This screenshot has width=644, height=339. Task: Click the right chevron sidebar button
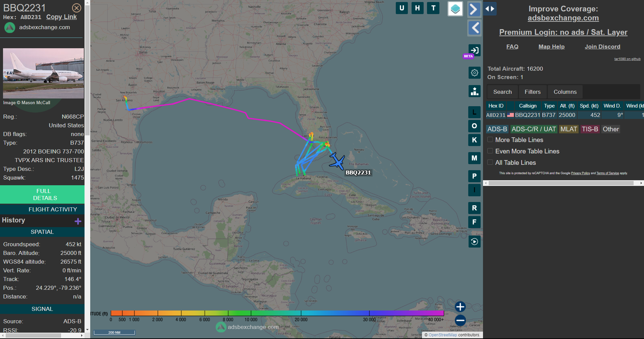(474, 9)
